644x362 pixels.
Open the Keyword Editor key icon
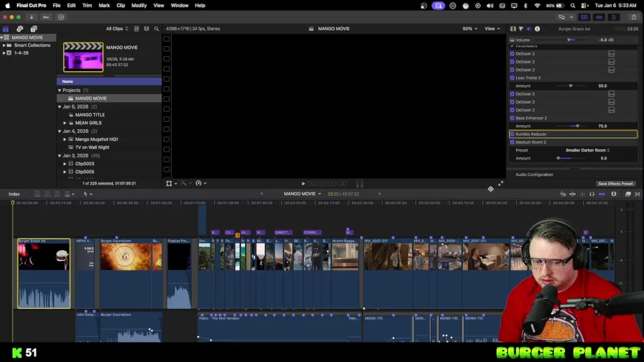(46, 17)
